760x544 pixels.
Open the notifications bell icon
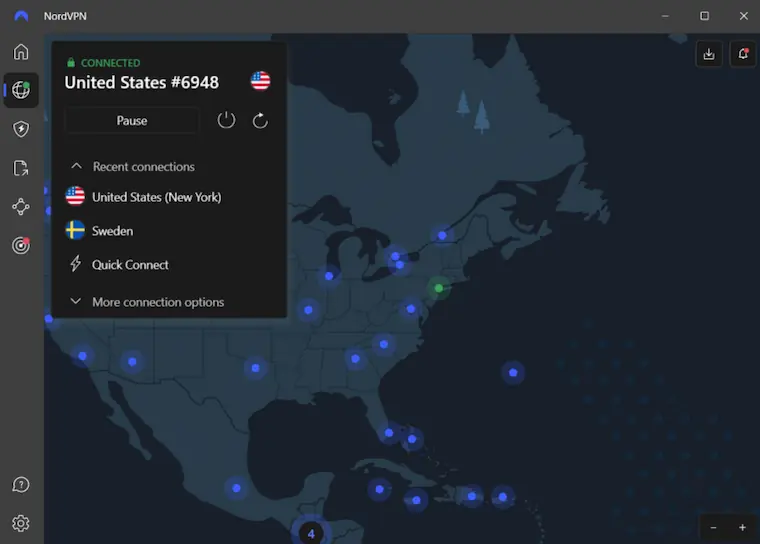[x=743, y=54]
